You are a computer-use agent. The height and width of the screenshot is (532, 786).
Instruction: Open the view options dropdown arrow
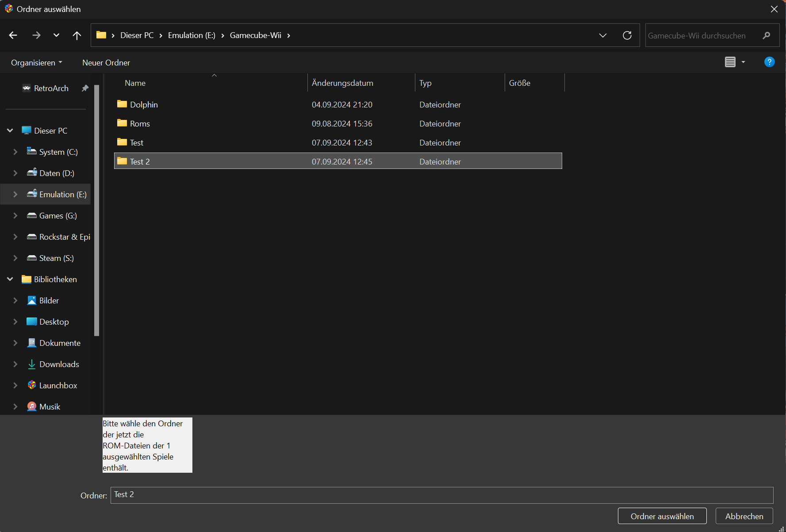click(743, 62)
